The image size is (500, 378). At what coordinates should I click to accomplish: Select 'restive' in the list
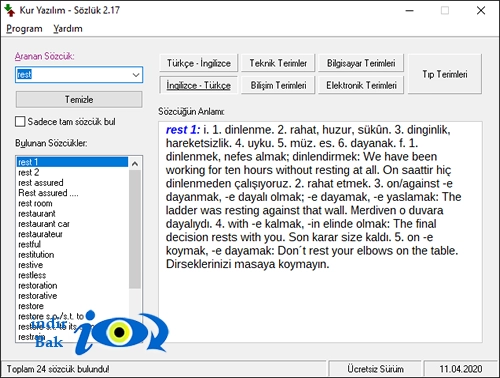(72, 265)
